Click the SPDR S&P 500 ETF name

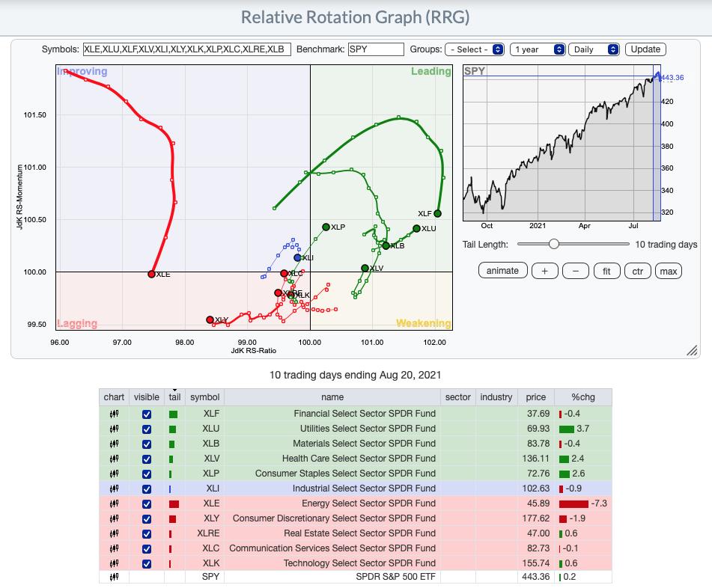[395, 577]
